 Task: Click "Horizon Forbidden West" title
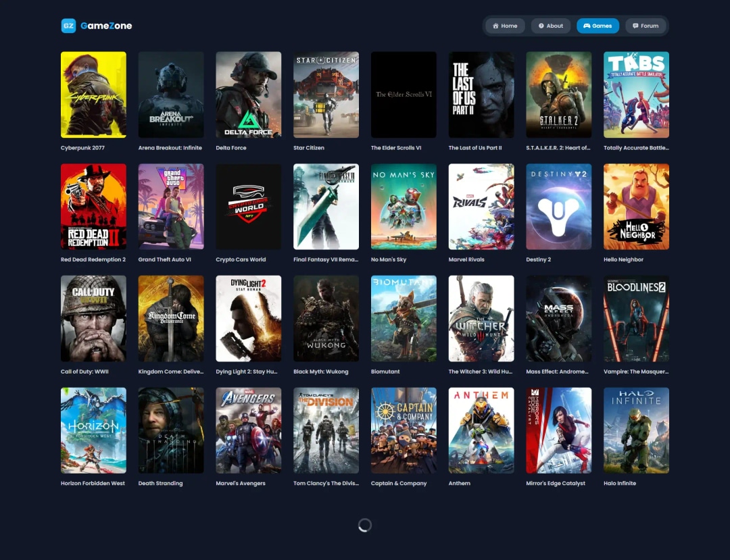(x=93, y=483)
